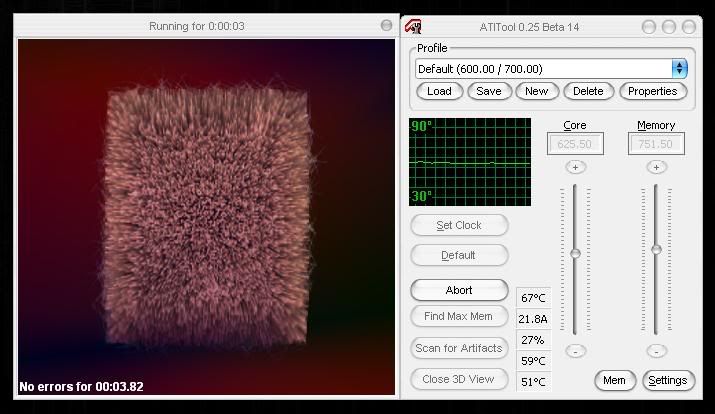
Task: Click the fuzzy cube 3D render view
Action: click(x=206, y=217)
